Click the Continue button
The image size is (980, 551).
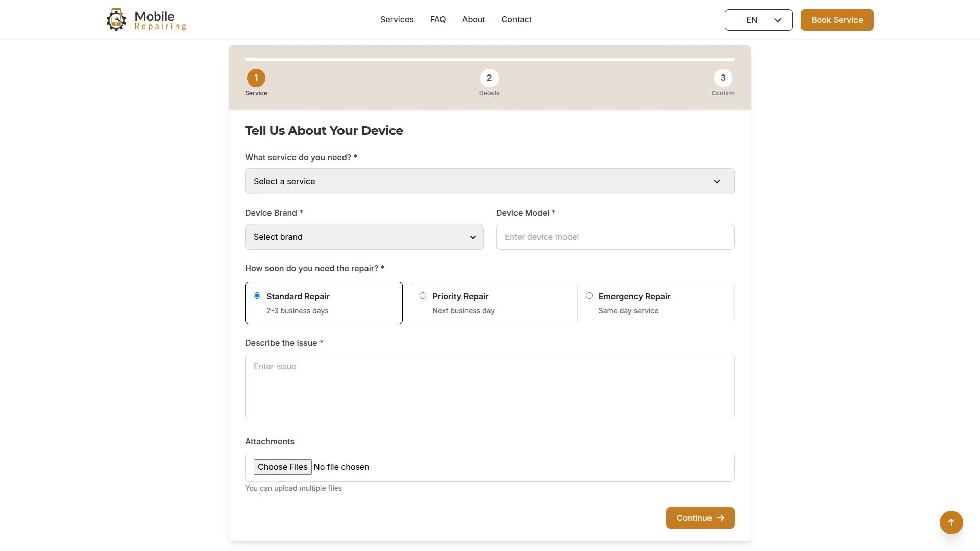(x=700, y=518)
